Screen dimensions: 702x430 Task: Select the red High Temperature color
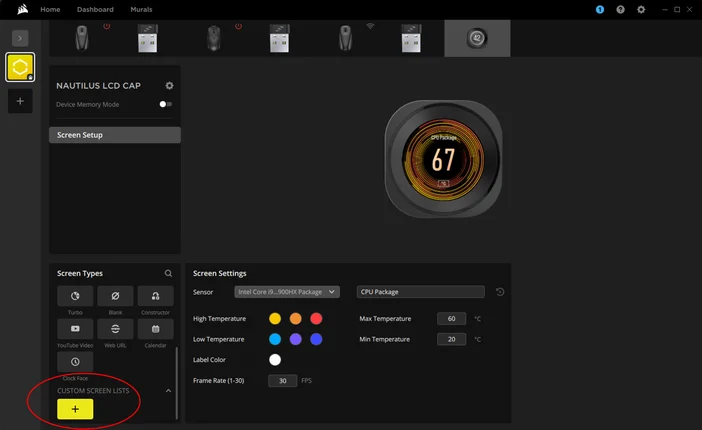click(316, 318)
